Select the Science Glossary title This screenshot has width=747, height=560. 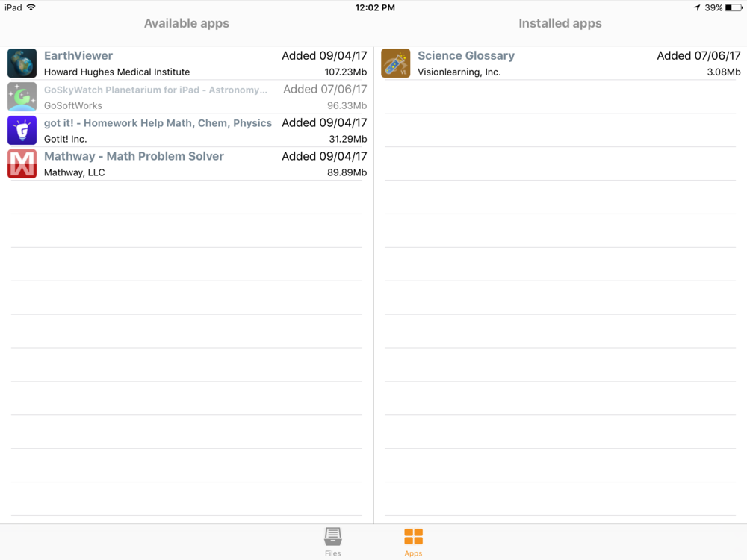tap(466, 56)
